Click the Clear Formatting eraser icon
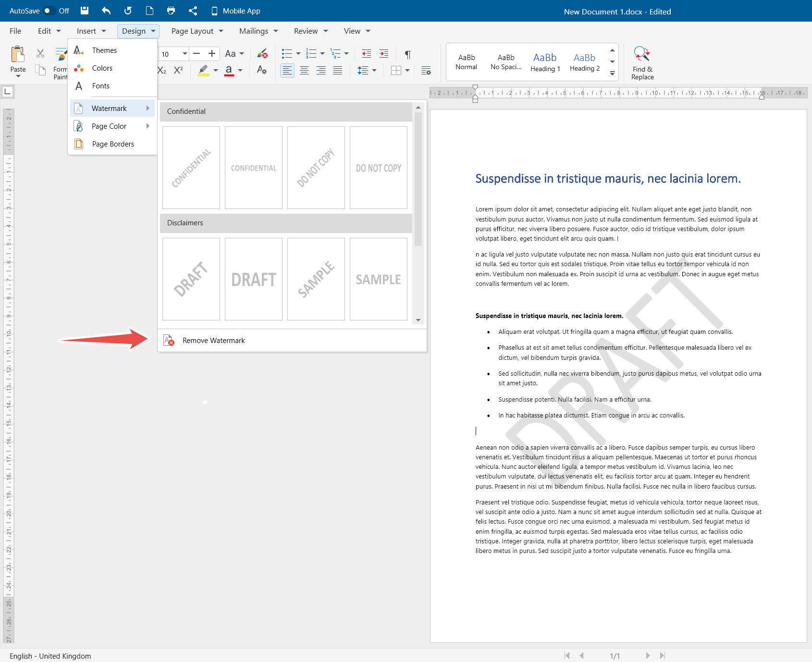The image size is (812, 662). click(x=262, y=53)
